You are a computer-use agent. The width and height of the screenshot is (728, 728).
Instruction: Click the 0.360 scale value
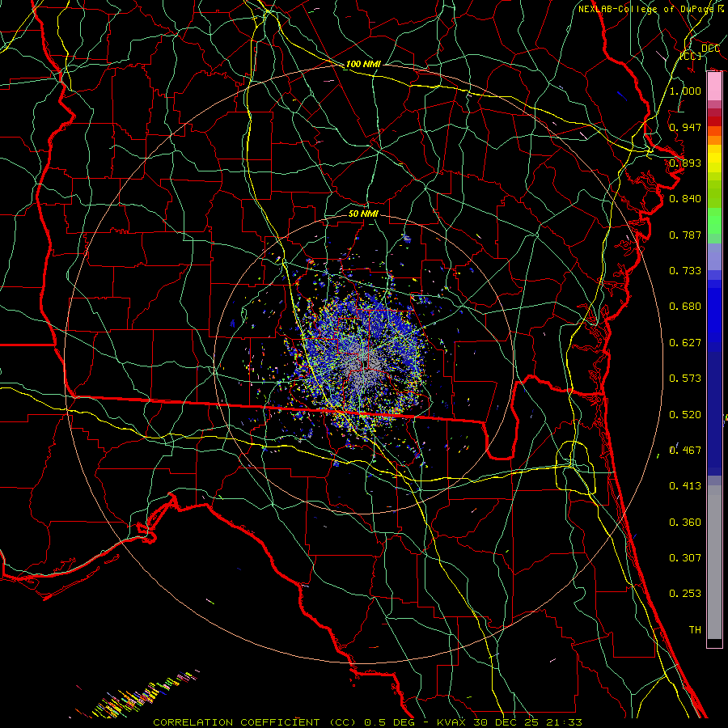tap(685, 523)
